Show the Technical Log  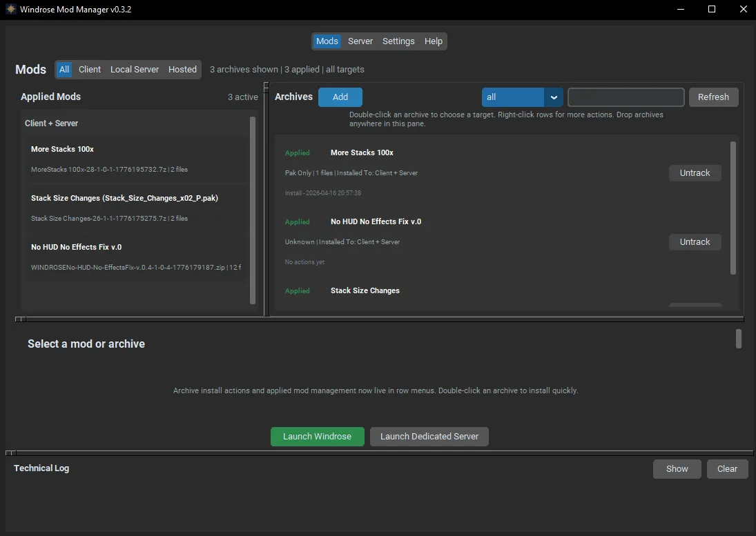pos(677,468)
